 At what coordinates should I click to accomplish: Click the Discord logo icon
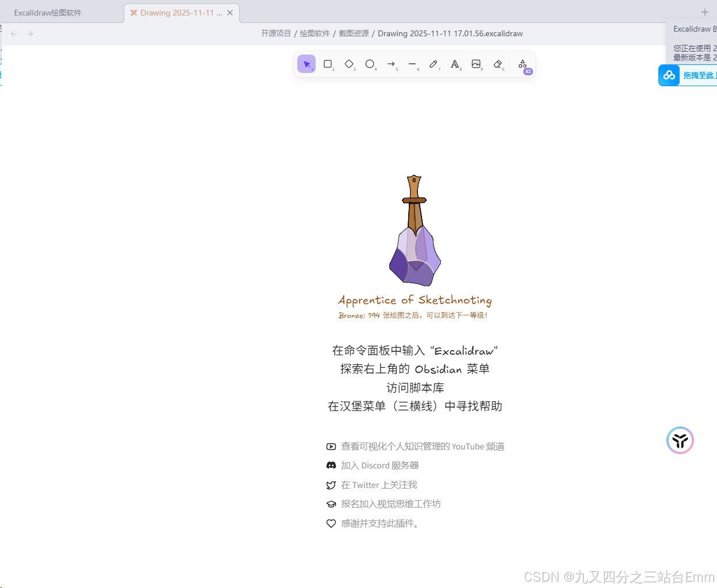click(x=331, y=466)
